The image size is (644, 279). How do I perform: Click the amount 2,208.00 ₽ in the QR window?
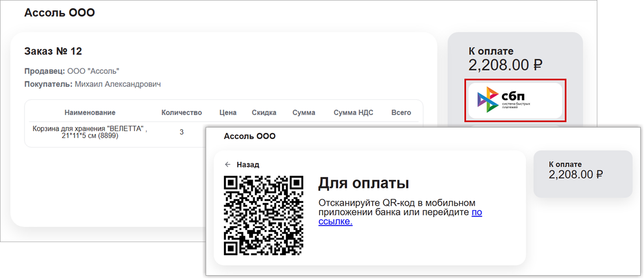(x=576, y=174)
